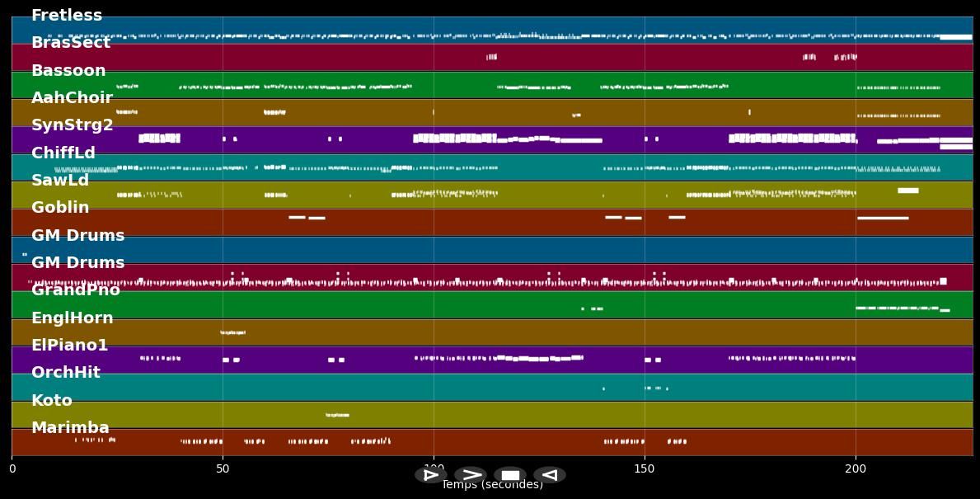Image resolution: width=980 pixels, height=499 pixels.
Task: Select the SawLd track
Action: tap(59, 180)
